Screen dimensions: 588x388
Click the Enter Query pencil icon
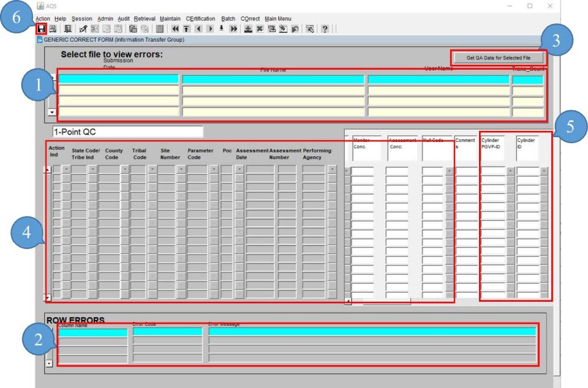(83, 29)
